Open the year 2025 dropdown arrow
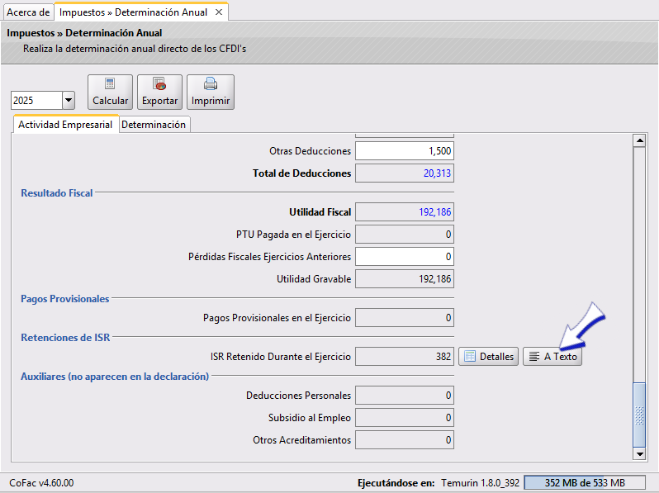 [x=69, y=100]
